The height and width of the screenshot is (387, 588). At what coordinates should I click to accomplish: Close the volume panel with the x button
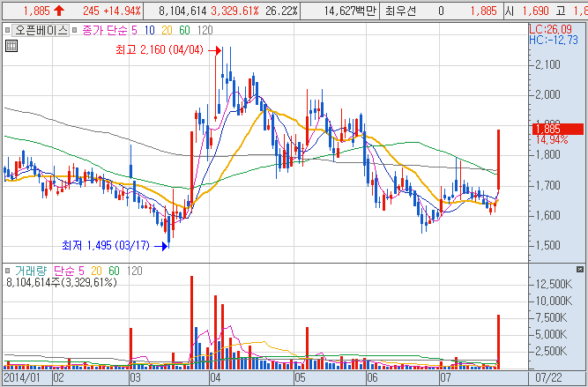(x=580, y=269)
